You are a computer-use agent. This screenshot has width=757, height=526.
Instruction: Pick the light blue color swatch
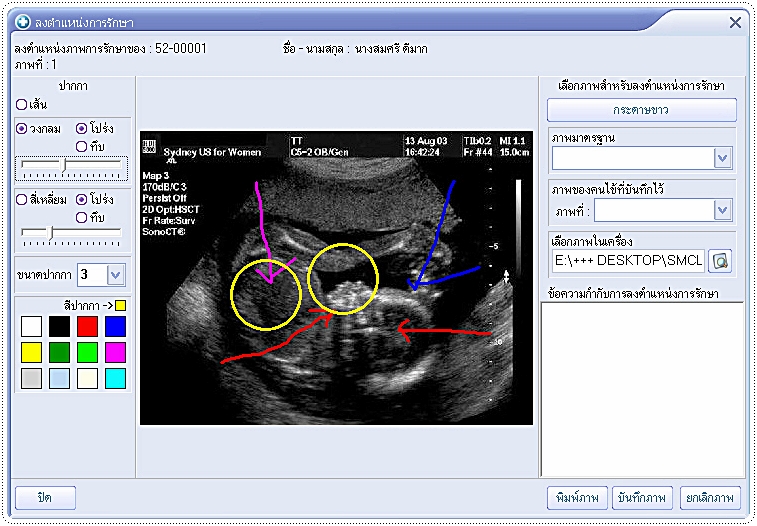pyautogui.click(x=59, y=379)
